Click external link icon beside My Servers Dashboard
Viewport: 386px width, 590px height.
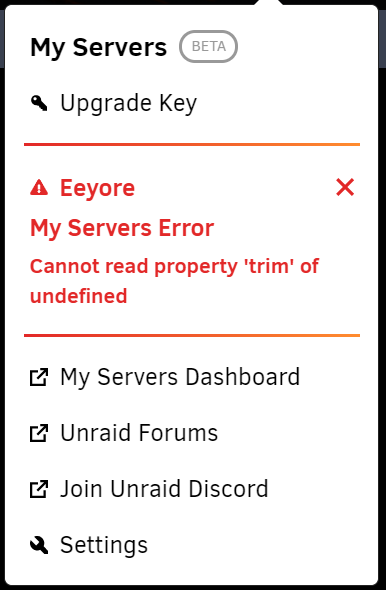[x=39, y=377]
